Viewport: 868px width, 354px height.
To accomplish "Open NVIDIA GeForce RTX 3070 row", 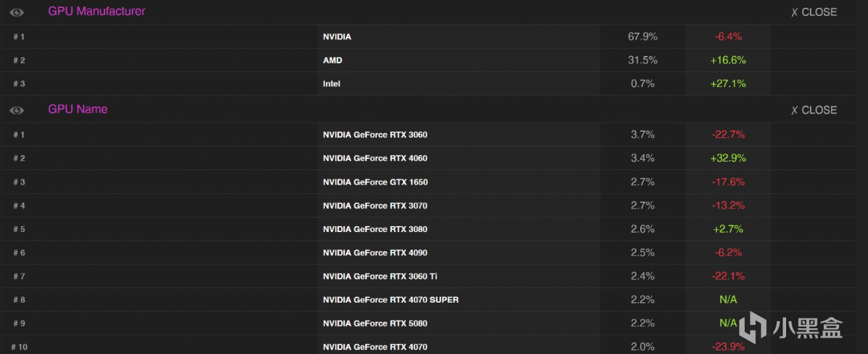I will (375, 206).
